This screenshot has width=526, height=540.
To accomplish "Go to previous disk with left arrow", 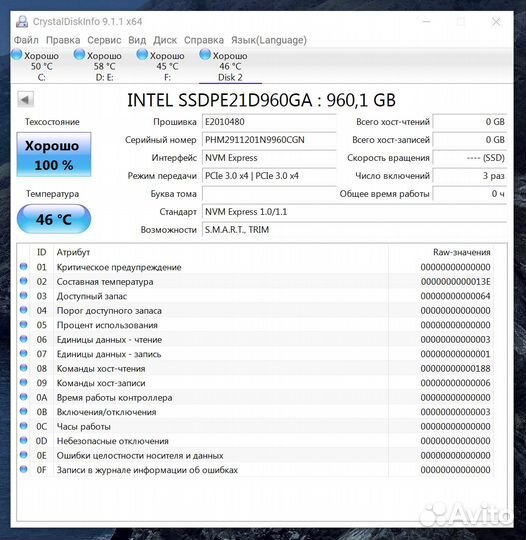I will (x=25, y=100).
